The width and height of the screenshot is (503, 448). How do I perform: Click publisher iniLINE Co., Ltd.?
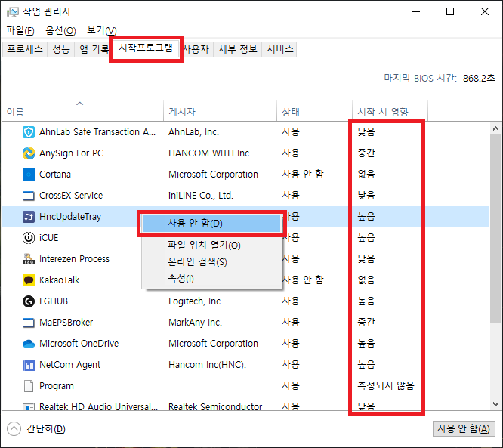tap(201, 196)
